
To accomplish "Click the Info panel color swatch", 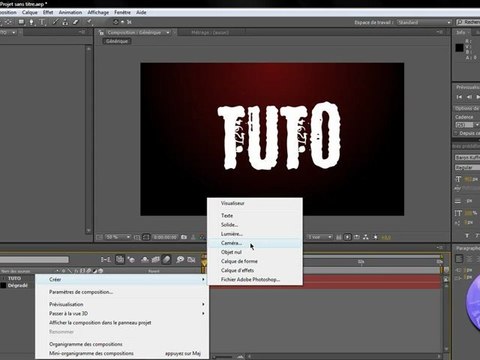I will [x=459, y=48].
